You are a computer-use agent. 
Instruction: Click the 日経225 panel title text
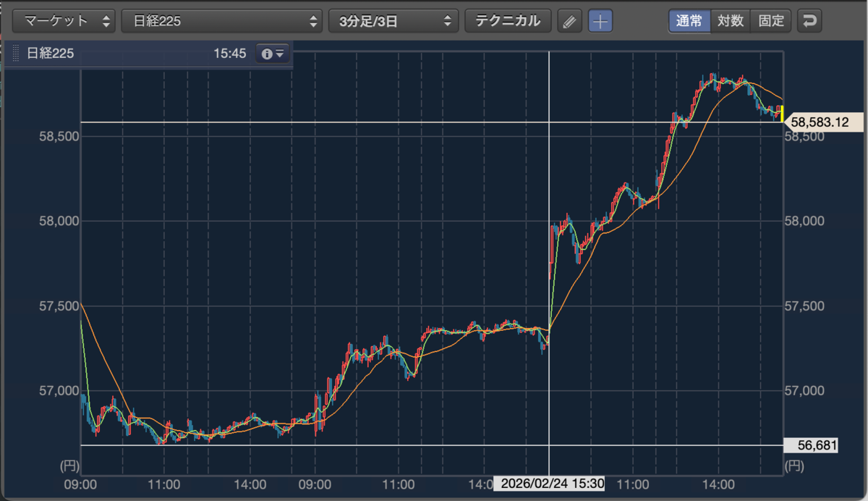pos(50,54)
